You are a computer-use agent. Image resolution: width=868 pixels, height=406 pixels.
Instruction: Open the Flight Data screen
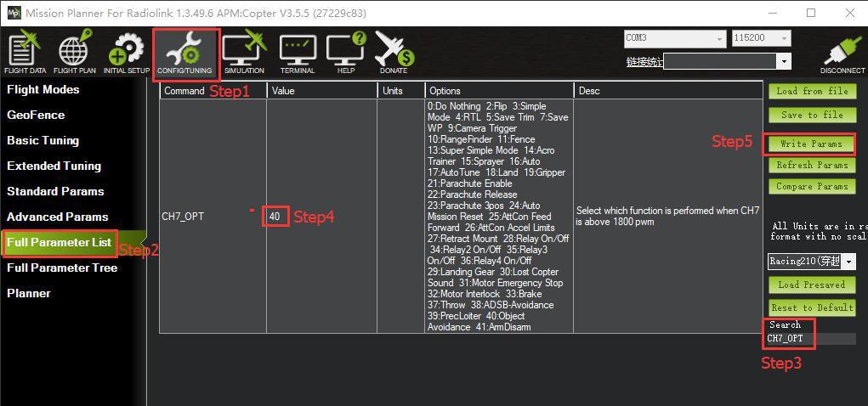click(25, 53)
